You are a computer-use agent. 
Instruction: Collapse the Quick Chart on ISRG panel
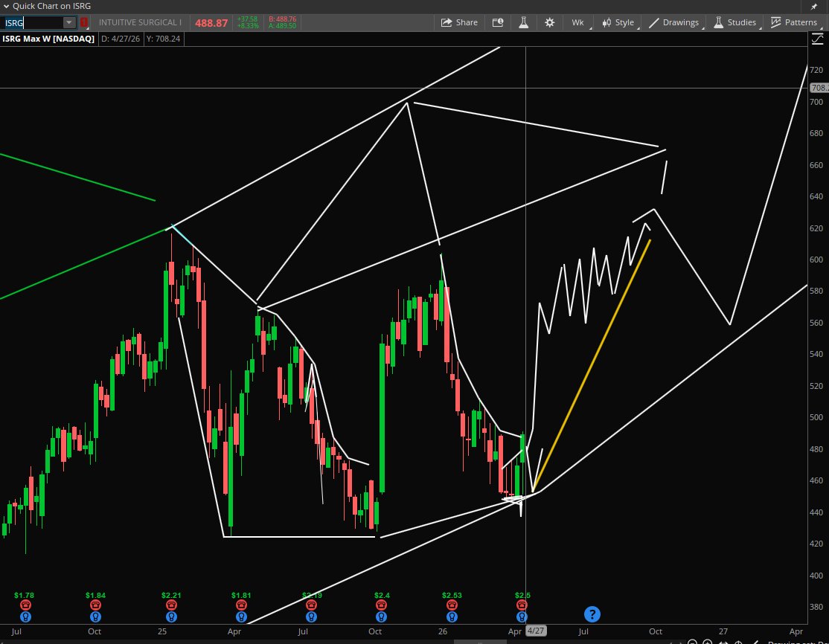[7, 7]
